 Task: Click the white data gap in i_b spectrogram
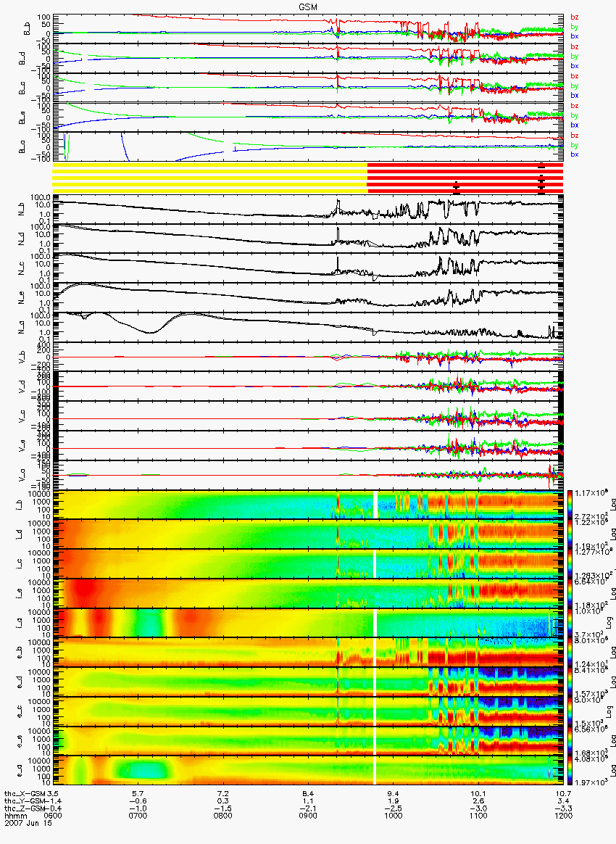[375, 505]
